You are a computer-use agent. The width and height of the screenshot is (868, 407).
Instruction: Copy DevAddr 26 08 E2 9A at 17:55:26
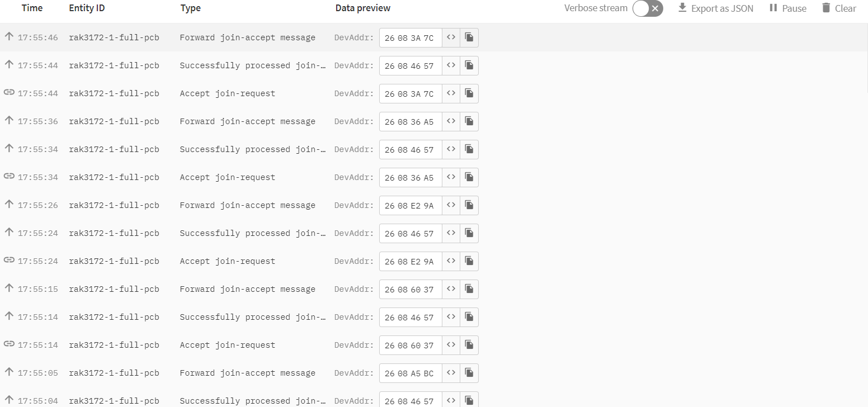pyautogui.click(x=469, y=205)
